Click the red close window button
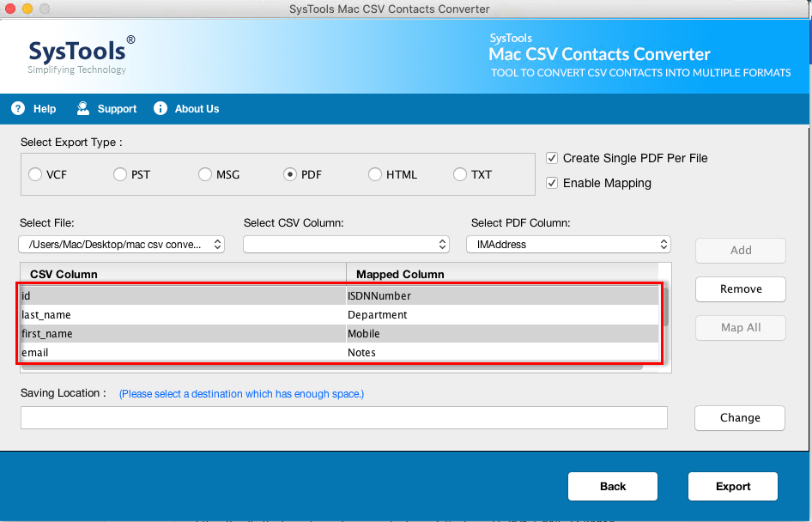 9,9
